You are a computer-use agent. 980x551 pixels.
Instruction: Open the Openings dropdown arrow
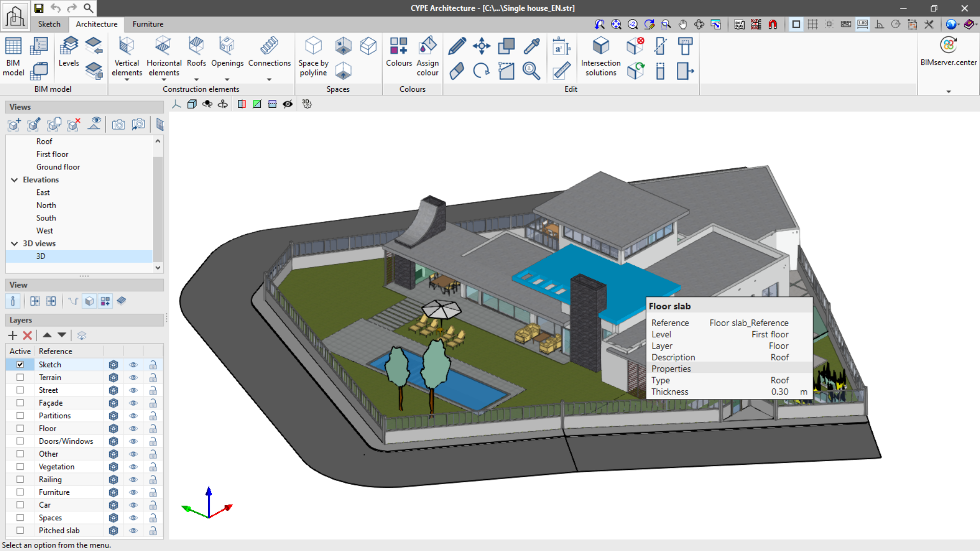pos(227,80)
